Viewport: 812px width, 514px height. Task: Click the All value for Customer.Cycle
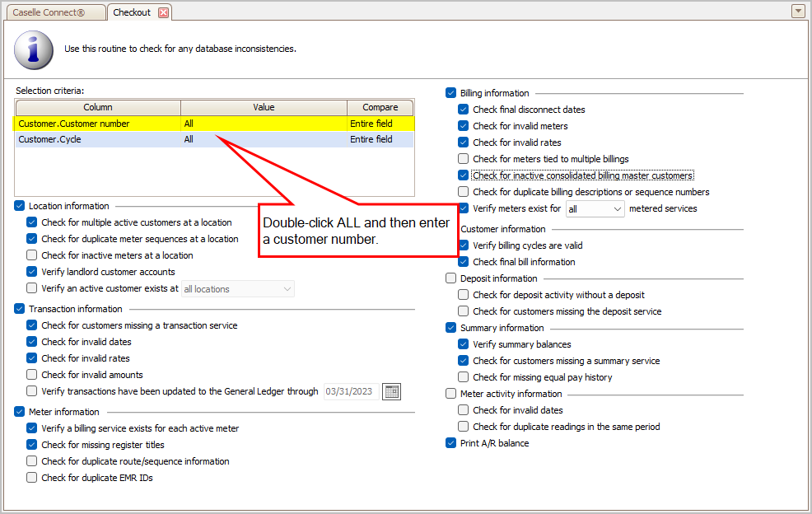(189, 139)
